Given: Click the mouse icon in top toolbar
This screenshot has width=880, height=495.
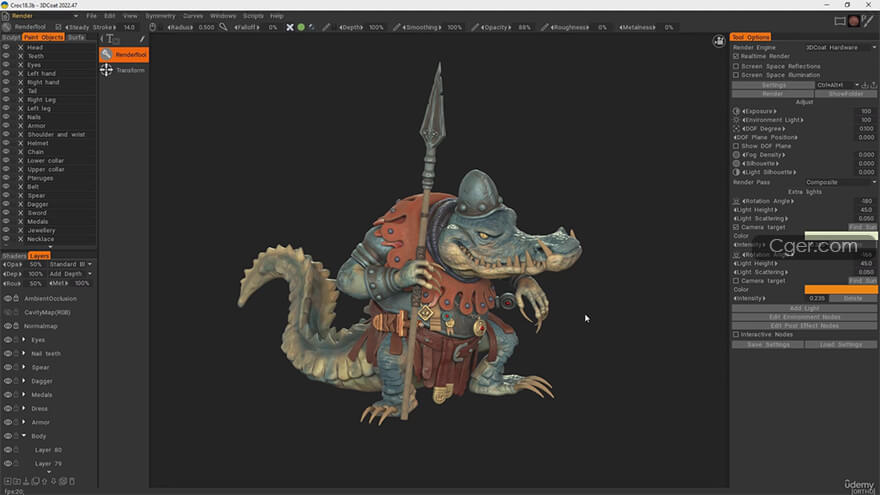Looking at the screenshot, I should click(153, 27).
